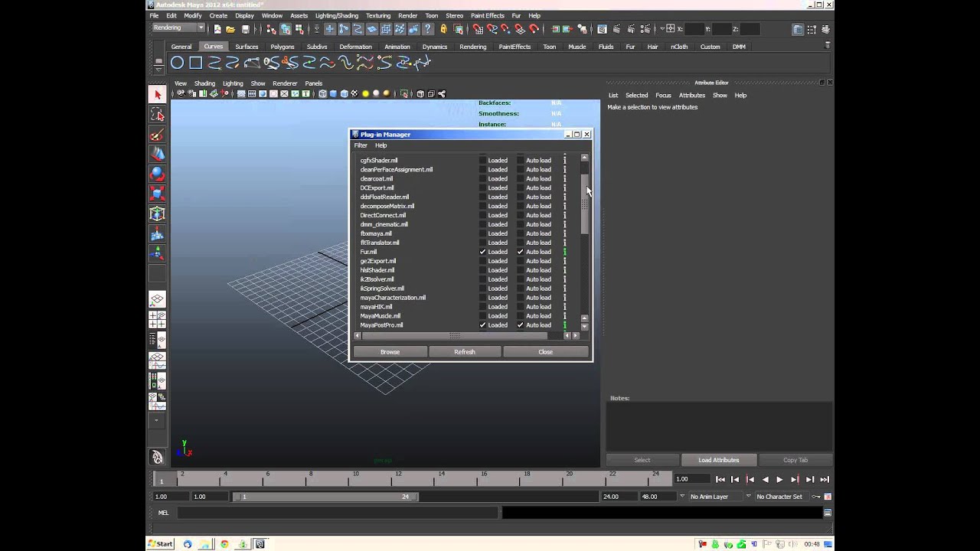Switch to the Polygons shelf tab
980x551 pixels.
[x=283, y=47]
